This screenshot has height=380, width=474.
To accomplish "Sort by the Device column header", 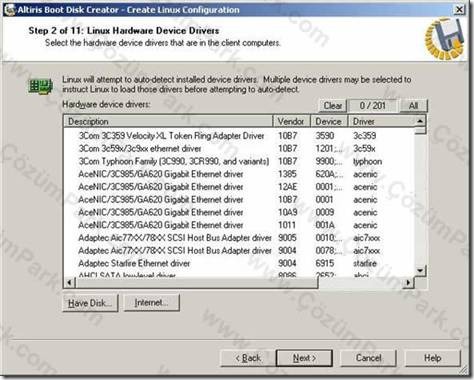I will pos(329,121).
